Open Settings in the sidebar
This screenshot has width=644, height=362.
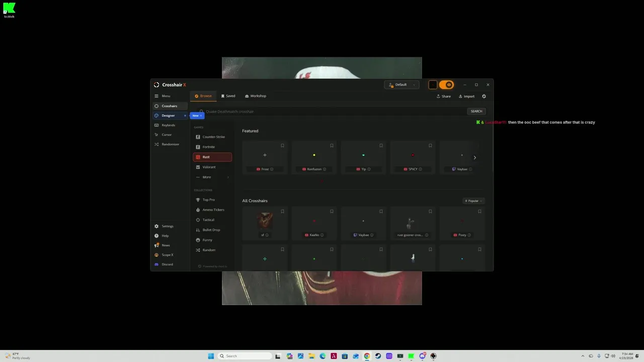pyautogui.click(x=170, y=226)
